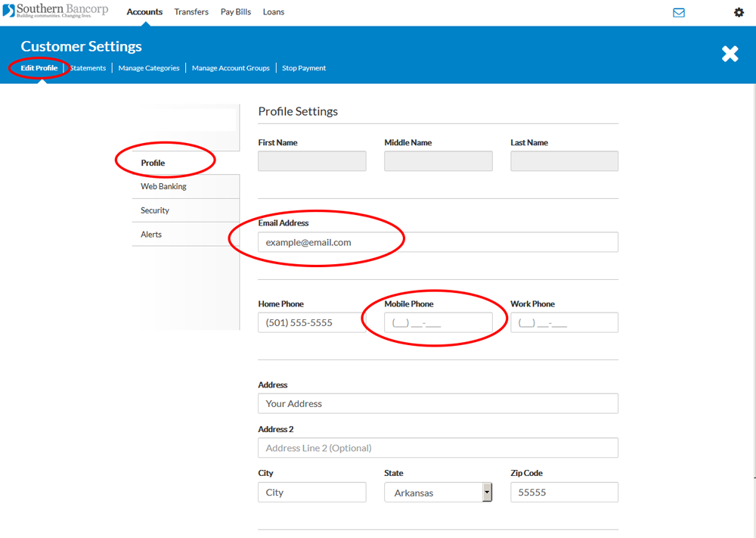Viewport: 756px width, 538px height.
Task: Go to Manage Account Groups tab
Action: (x=231, y=68)
